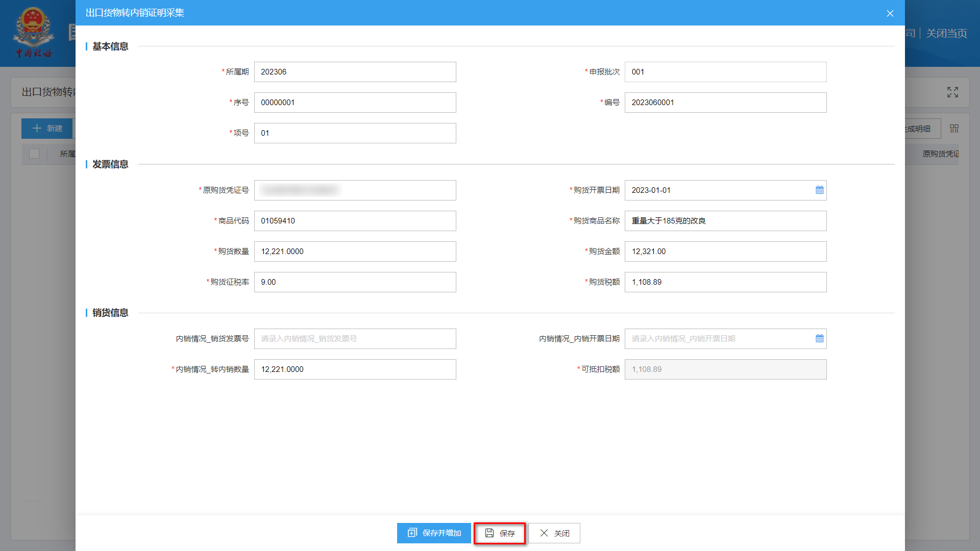
Task: Click 关闭当页 link in header
Action: click(x=946, y=34)
